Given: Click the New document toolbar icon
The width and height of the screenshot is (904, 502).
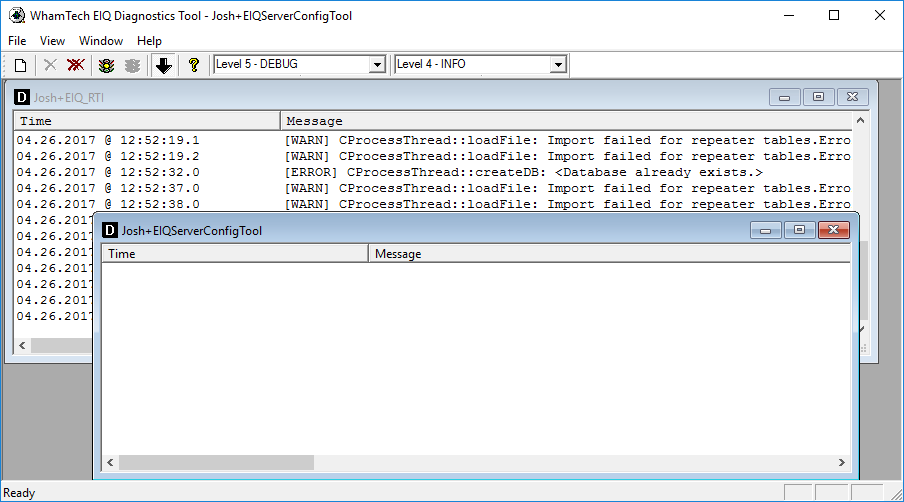Looking at the screenshot, I should pos(20,65).
